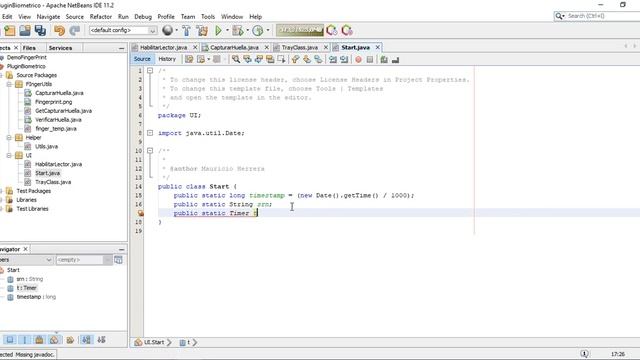This screenshot has width=640, height=360.
Task: Click the Debug Project toolbar icon
Action: tap(237, 31)
